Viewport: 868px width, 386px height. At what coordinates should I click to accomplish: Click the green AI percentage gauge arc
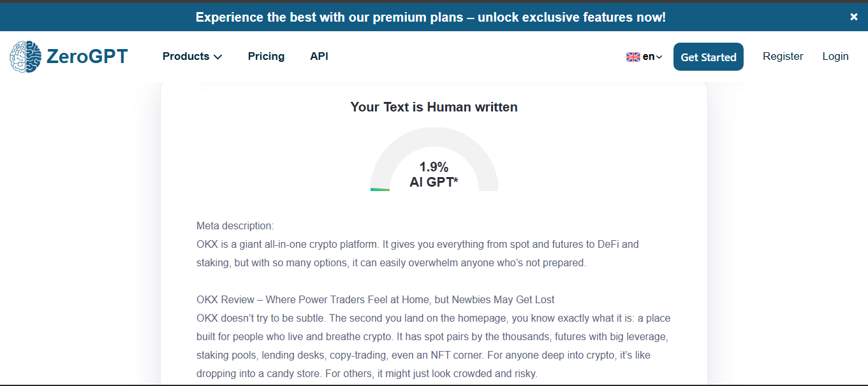(x=380, y=189)
